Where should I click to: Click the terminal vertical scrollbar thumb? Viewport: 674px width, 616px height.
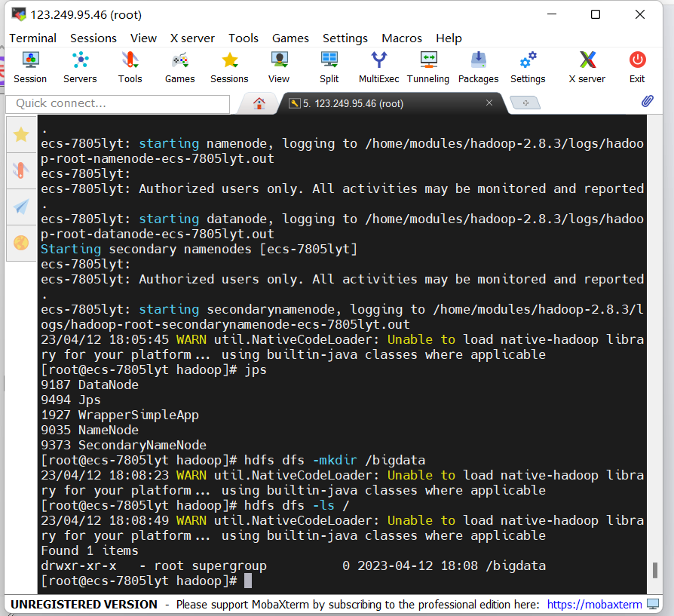tap(655, 571)
